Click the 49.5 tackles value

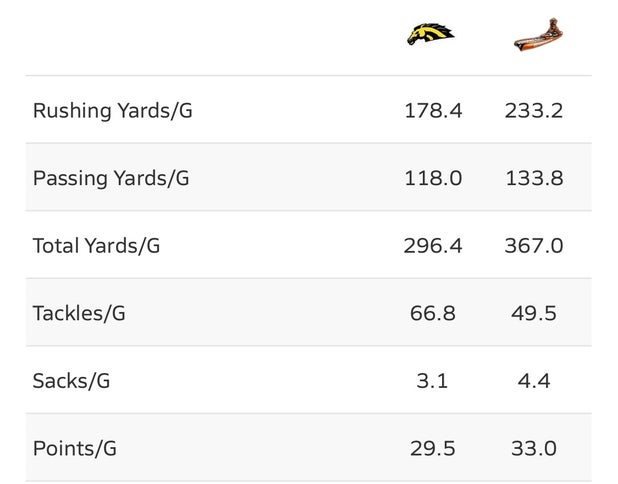tap(534, 313)
